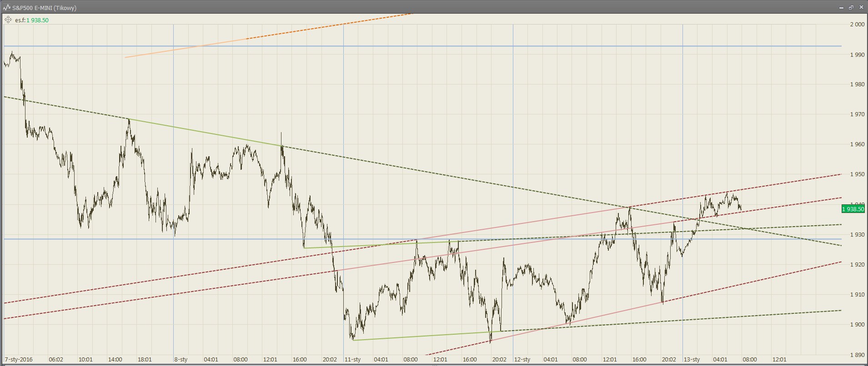
Task: Click the 8-sty date label
Action: (181, 359)
